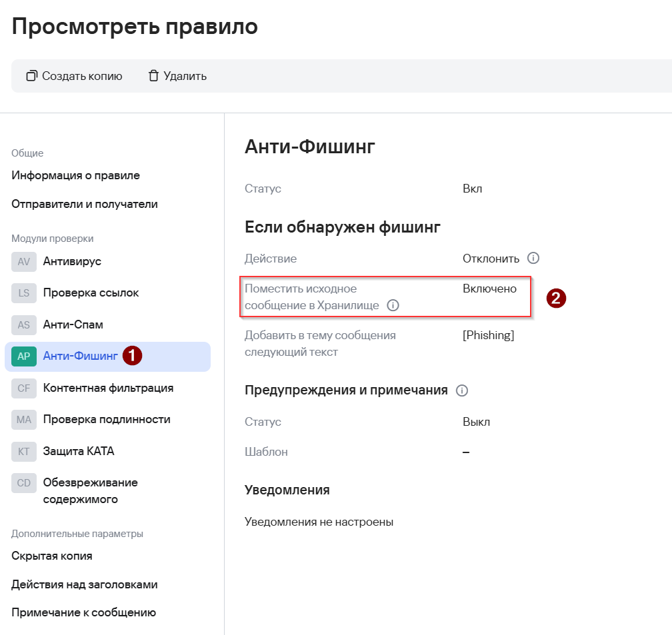The height and width of the screenshot is (635, 672).
Task: Click the Предупреждения и примечания heading
Action: click(346, 390)
